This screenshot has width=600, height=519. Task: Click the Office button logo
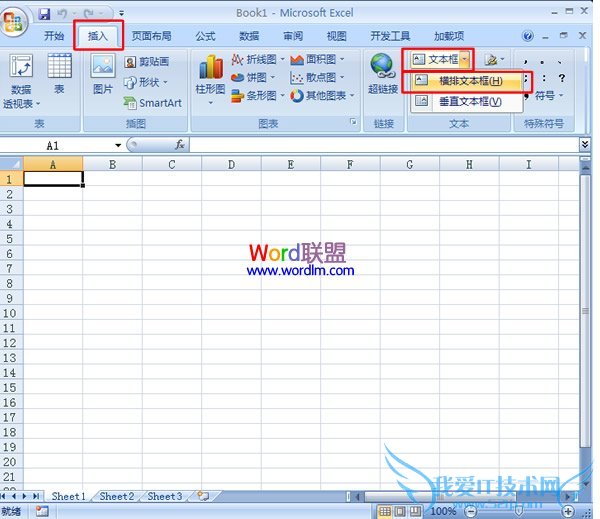click(x=14, y=22)
